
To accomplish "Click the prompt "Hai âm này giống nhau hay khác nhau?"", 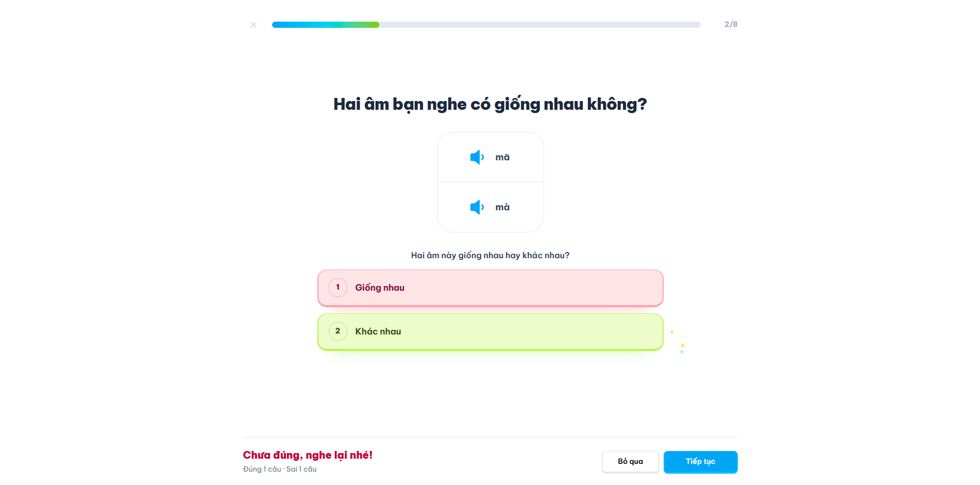I will pyautogui.click(x=490, y=255).
